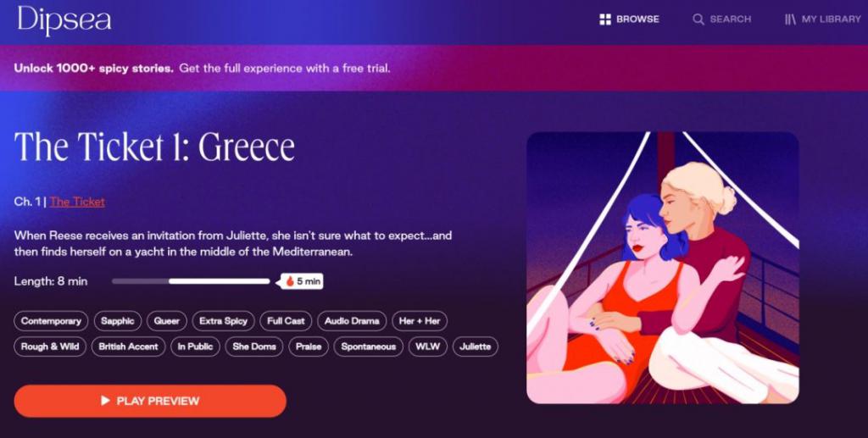The width and height of the screenshot is (868, 438).
Task: Select the Contemporary tag
Action: point(51,321)
